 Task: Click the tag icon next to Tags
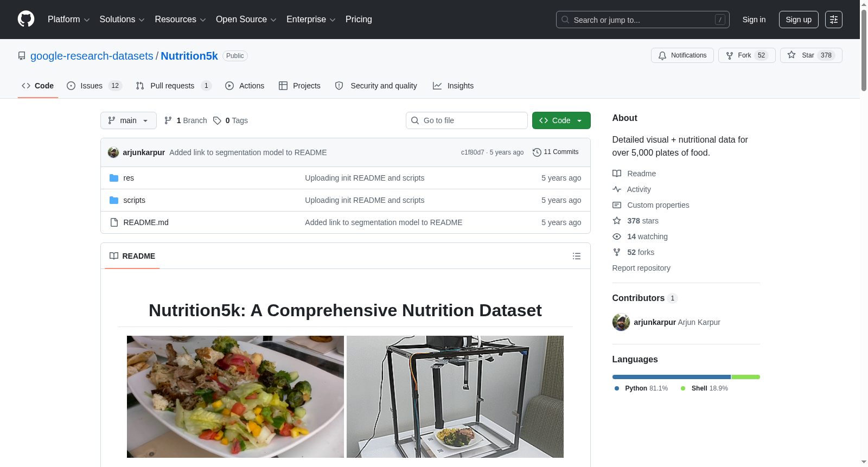coord(217,120)
